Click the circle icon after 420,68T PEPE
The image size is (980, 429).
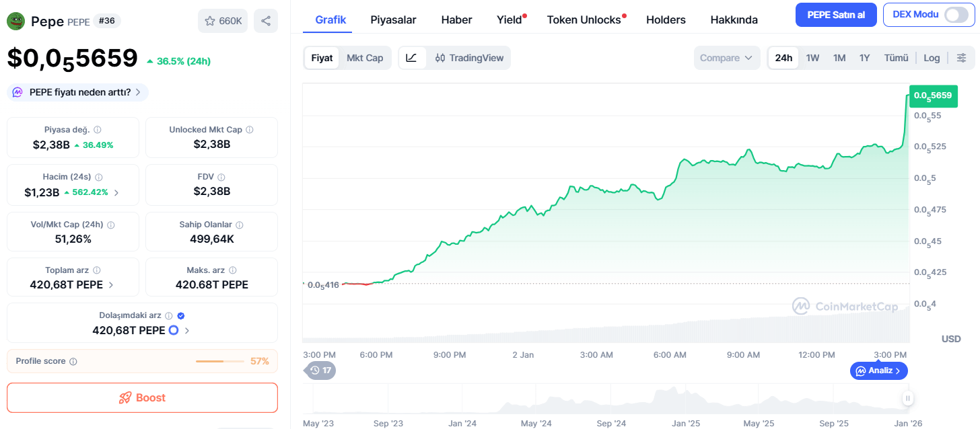point(173,330)
